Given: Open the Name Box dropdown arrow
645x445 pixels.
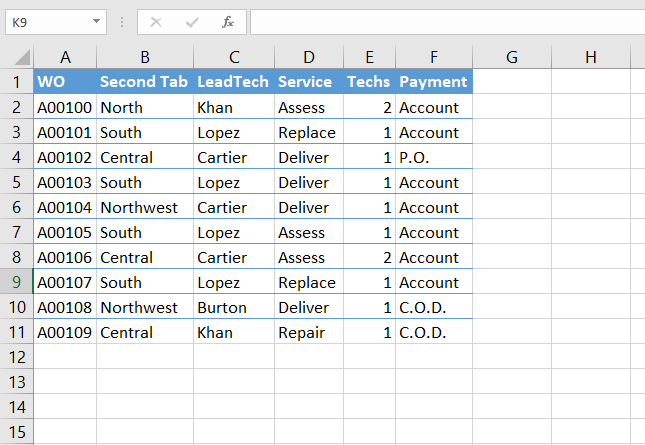Looking at the screenshot, I should tap(97, 21).
